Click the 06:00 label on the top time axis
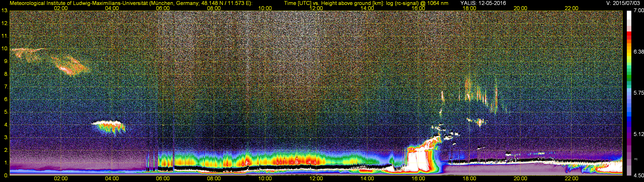 tap(163, 8)
